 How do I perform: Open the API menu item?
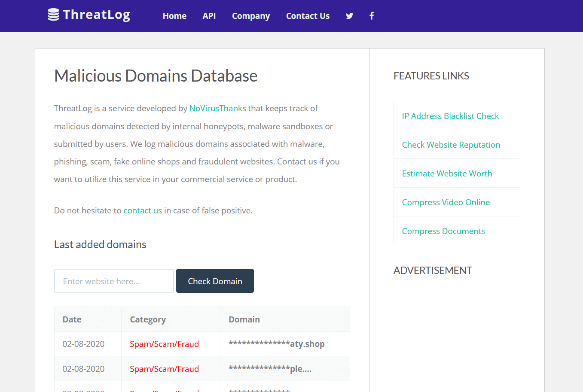click(209, 16)
